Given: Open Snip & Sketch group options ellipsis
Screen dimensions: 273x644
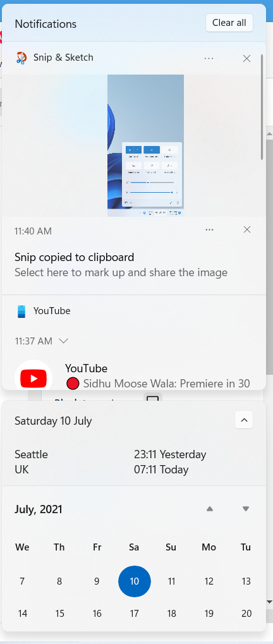Looking at the screenshot, I should (209, 58).
